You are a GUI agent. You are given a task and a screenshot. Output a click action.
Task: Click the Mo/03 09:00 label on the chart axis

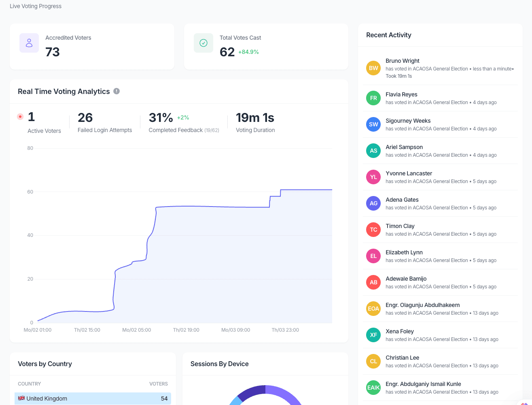pyautogui.click(x=235, y=330)
